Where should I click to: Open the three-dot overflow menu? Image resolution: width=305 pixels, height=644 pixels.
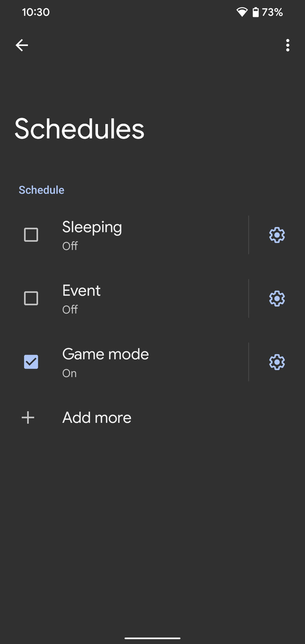tap(288, 45)
